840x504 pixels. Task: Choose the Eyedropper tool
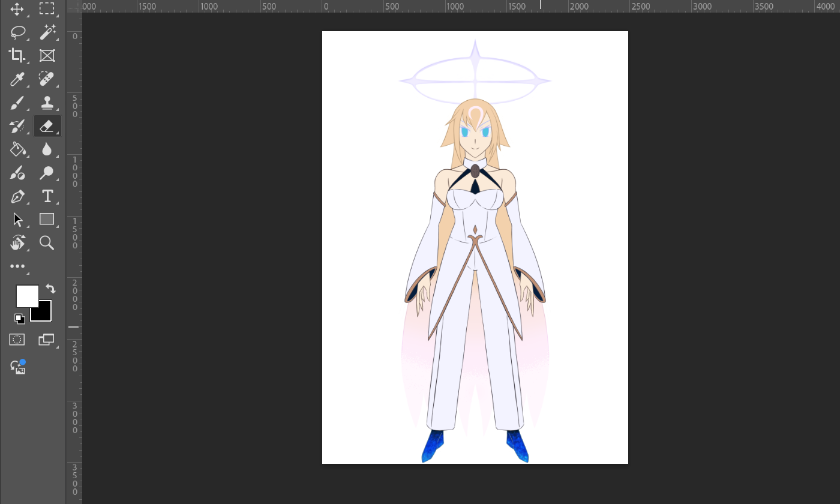17,79
